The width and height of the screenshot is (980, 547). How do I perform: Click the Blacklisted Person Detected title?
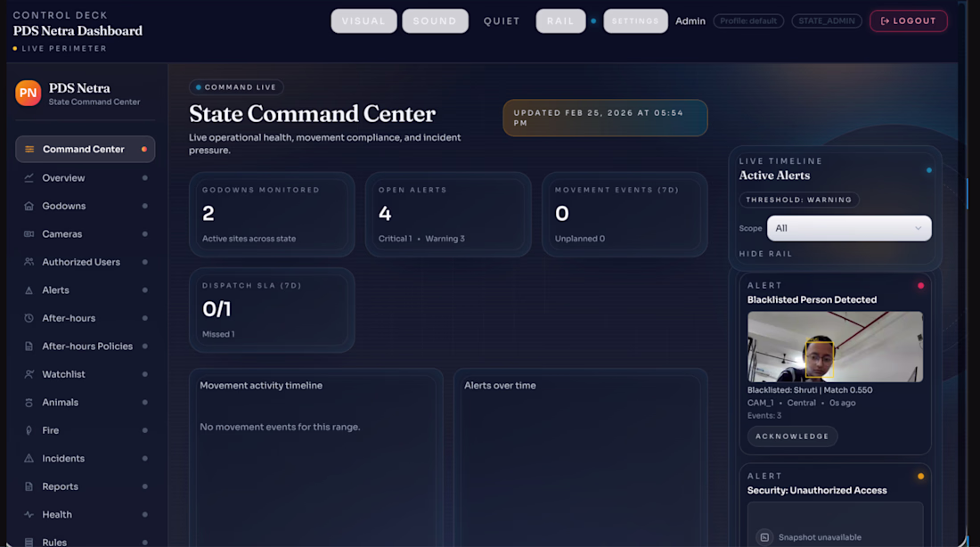click(x=812, y=300)
